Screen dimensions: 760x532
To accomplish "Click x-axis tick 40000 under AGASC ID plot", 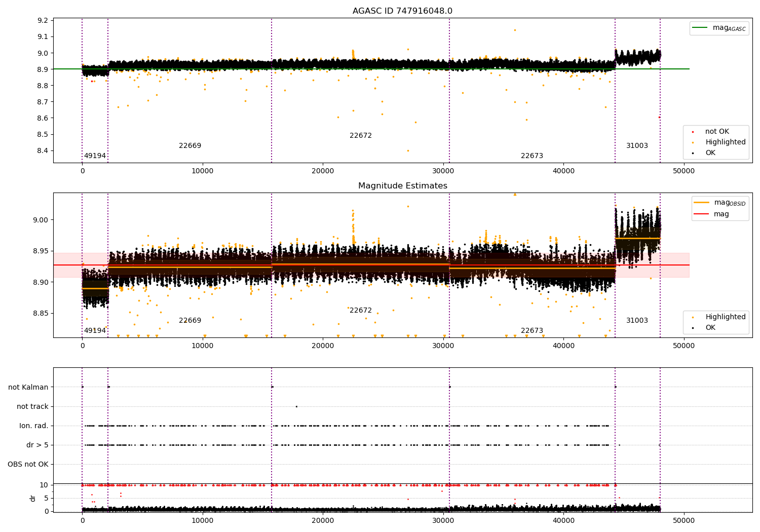I will pos(563,171).
